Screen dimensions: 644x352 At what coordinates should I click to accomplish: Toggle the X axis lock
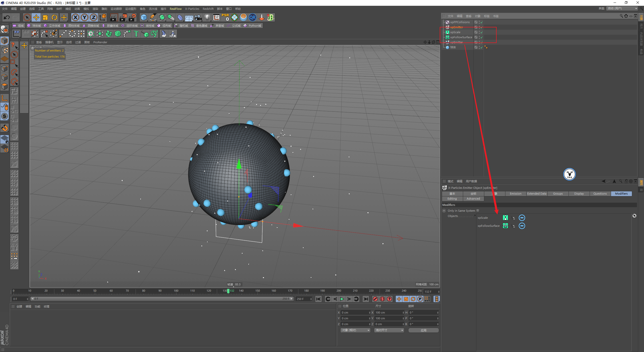pos(75,17)
